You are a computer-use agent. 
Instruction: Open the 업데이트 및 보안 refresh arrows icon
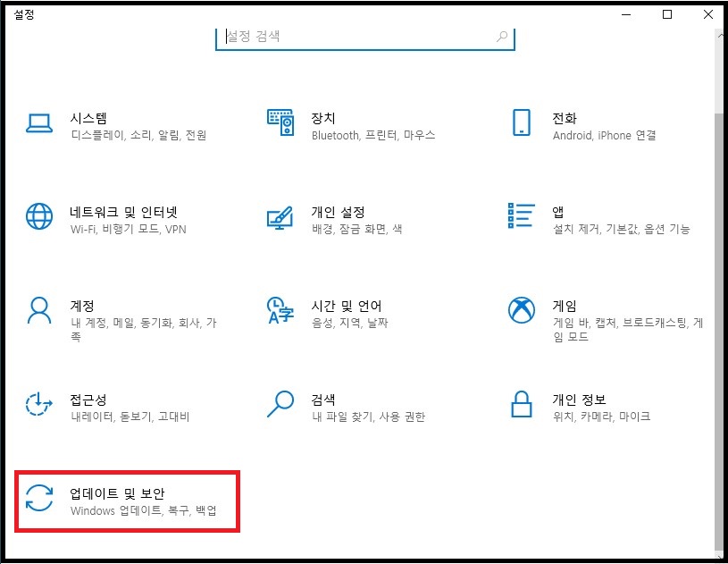coord(39,498)
